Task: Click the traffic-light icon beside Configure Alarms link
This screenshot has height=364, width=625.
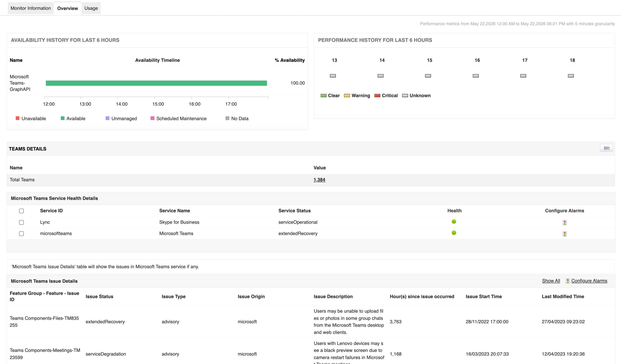Action: point(568,281)
